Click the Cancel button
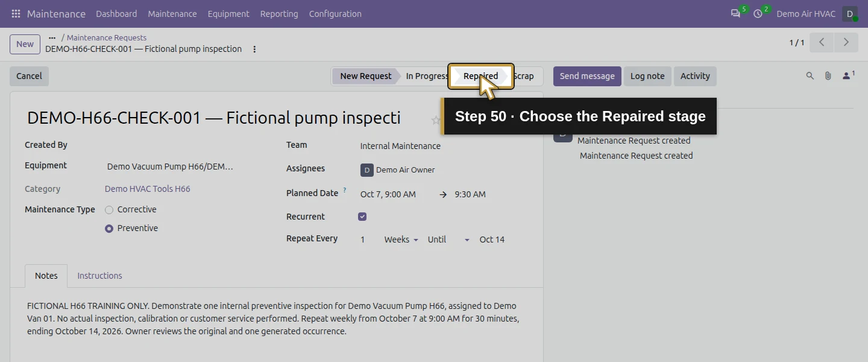Screen dimensions: 868x362 point(29,76)
